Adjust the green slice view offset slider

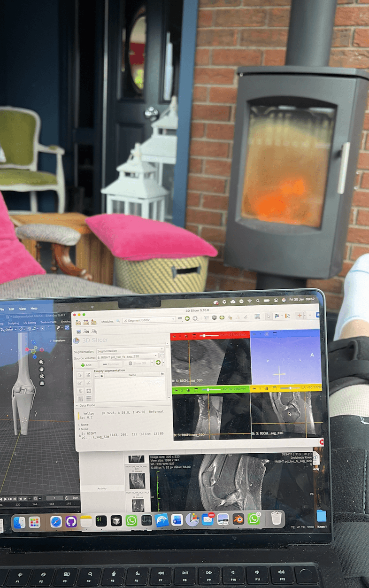(x=211, y=389)
